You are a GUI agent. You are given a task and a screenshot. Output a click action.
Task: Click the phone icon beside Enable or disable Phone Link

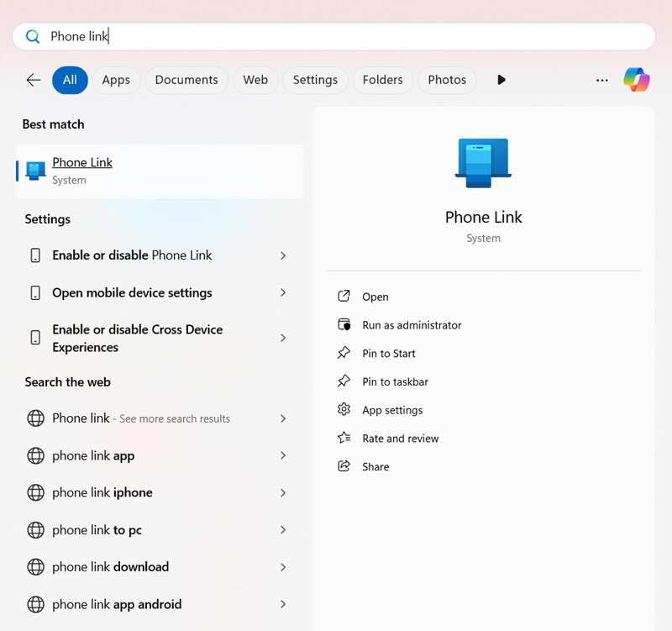[x=35, y=255]
